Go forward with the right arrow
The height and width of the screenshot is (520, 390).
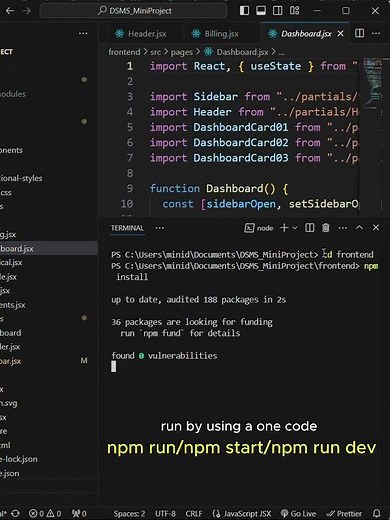[x=27, y=11]
